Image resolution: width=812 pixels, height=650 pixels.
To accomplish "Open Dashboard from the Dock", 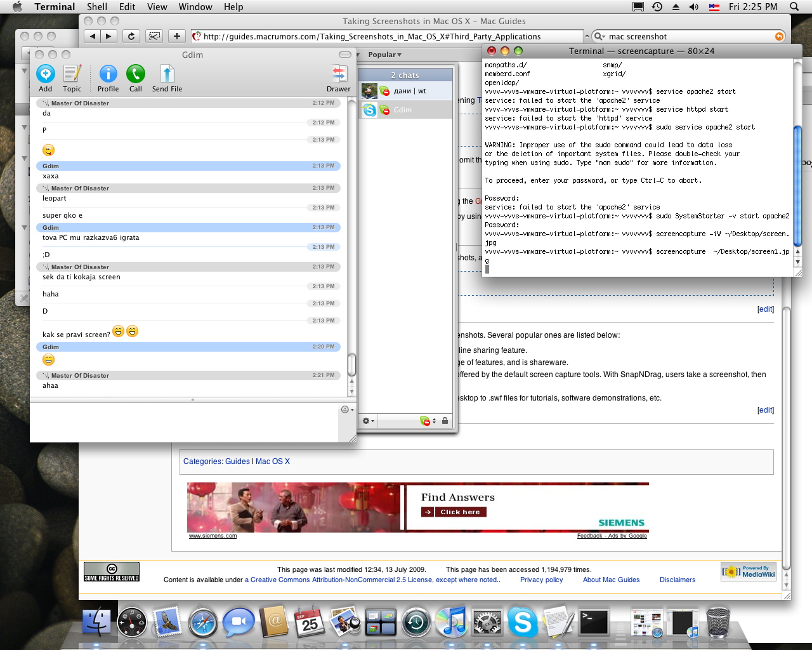I will pos(132,622).
